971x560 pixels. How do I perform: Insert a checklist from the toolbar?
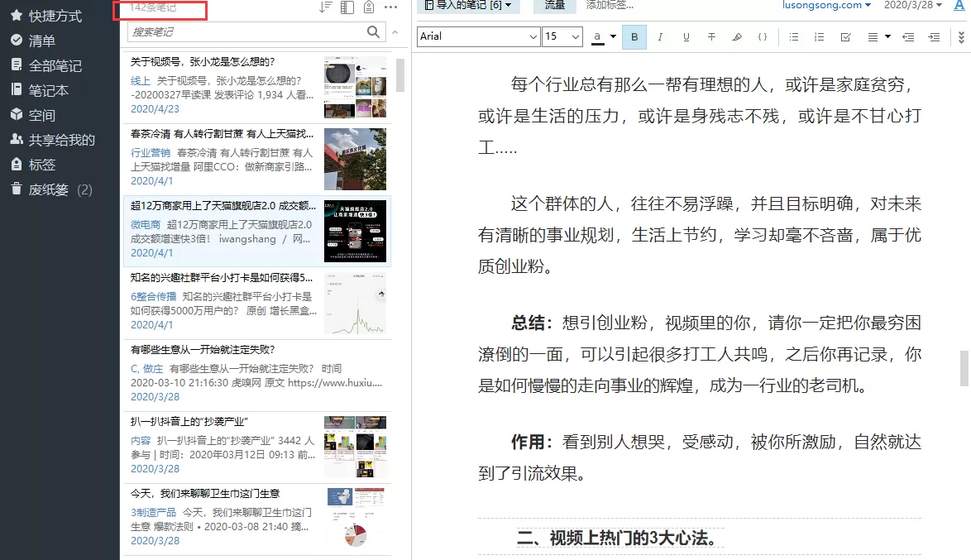coord(845,37)
